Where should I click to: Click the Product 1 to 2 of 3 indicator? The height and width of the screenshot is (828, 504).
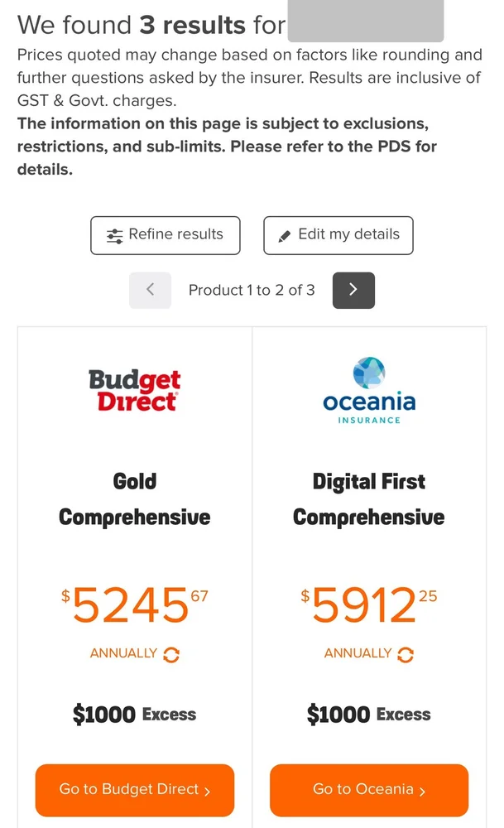point(252,290)
